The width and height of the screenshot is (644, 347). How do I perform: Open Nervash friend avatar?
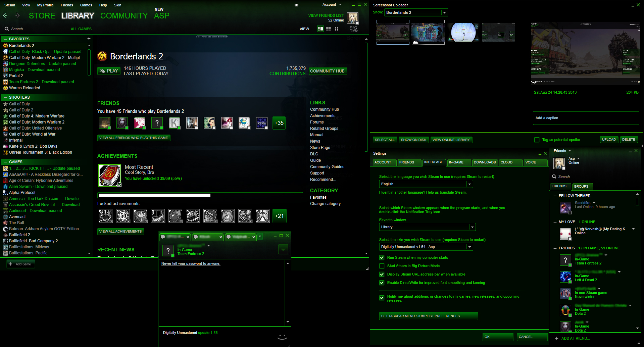[565, 234]
